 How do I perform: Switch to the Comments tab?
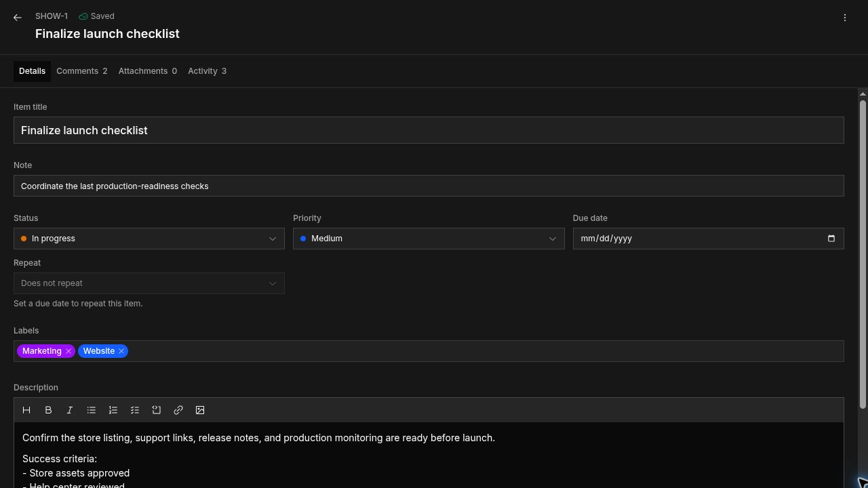click(82, 71)
